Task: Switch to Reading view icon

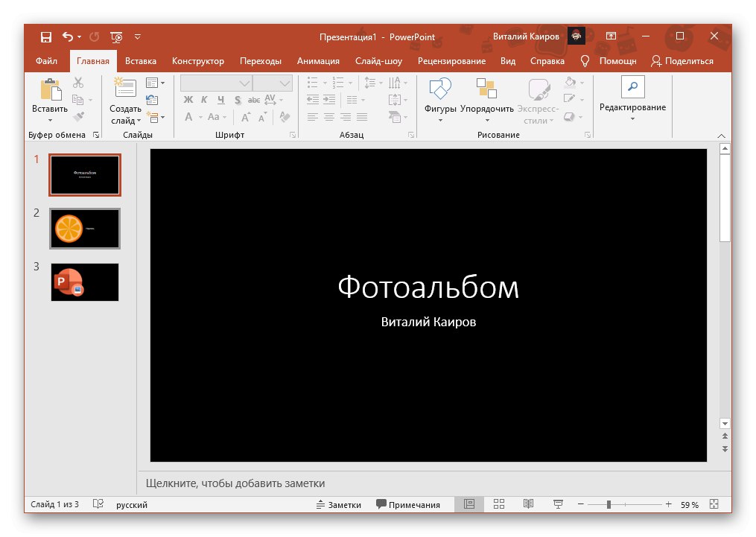Action: point(528,504)
